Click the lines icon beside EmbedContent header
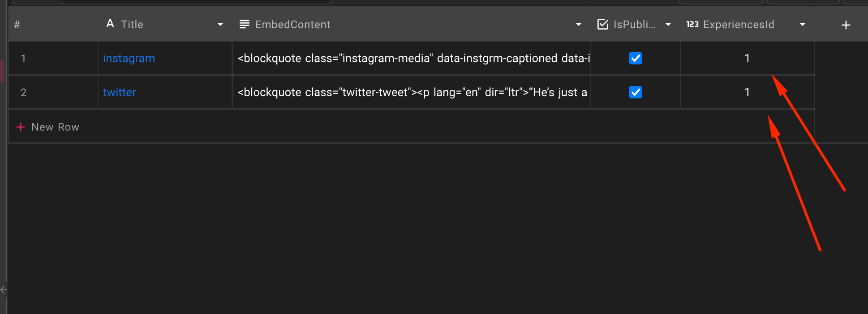 pos(244,24)
